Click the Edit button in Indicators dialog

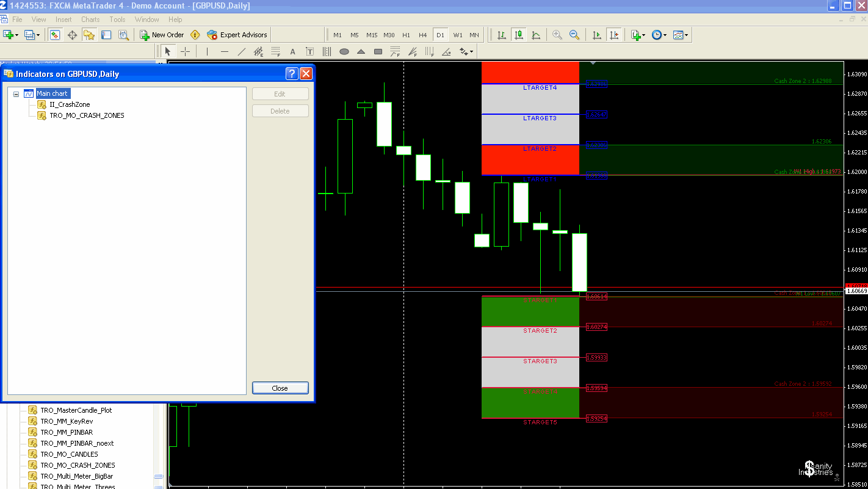pyautogui.click(x=280, y=94)
